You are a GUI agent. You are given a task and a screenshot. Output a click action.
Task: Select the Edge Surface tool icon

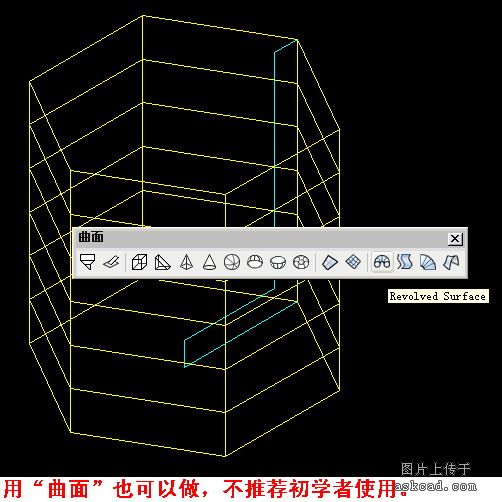pyautogui.click(x=451, y=262)
